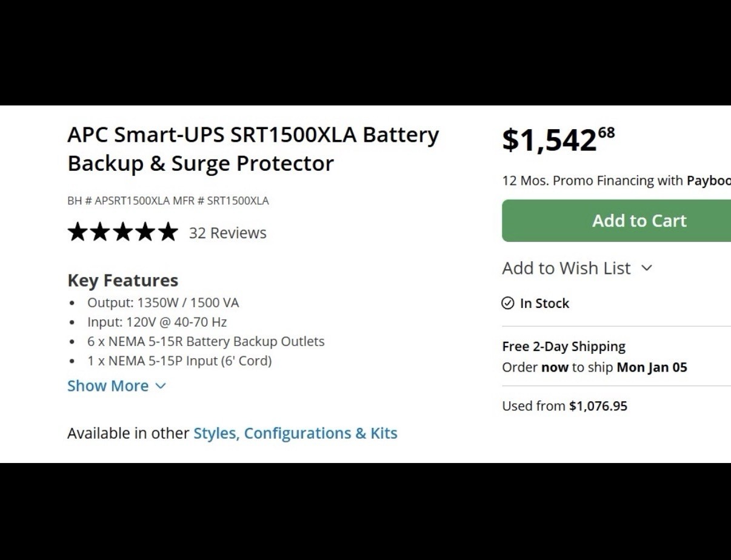Click the Payboo promo financing text
Viewport: 731px width, 560px height.
tap(708, 181)
